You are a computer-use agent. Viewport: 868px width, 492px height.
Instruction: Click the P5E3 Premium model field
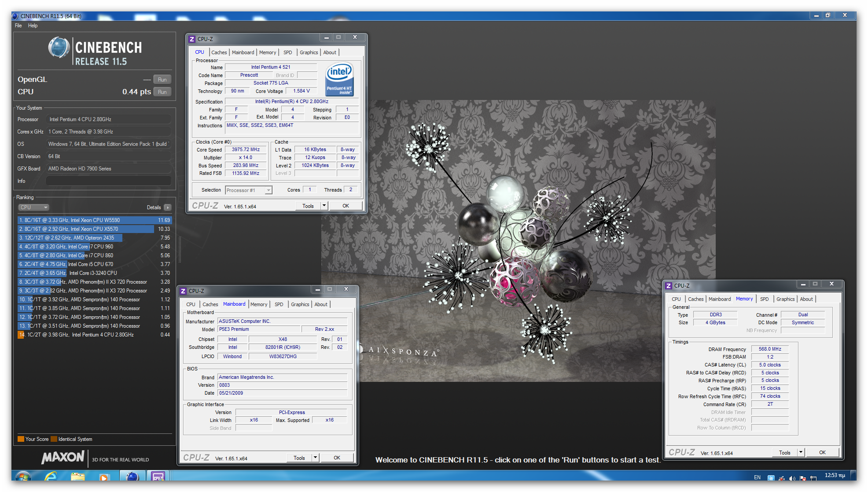click(259, 329)
